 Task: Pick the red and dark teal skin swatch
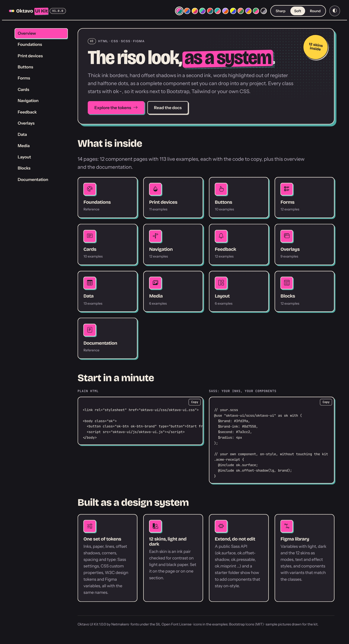tap(210, 11)
